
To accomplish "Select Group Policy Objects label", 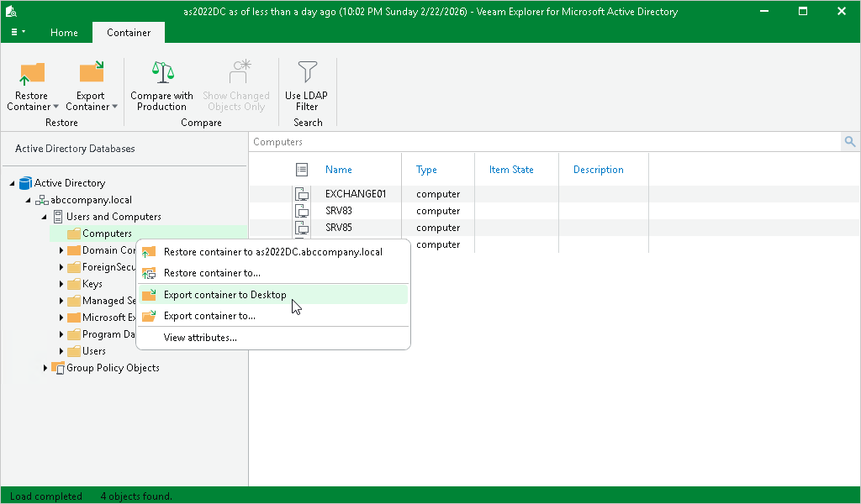I will point(114,368).
